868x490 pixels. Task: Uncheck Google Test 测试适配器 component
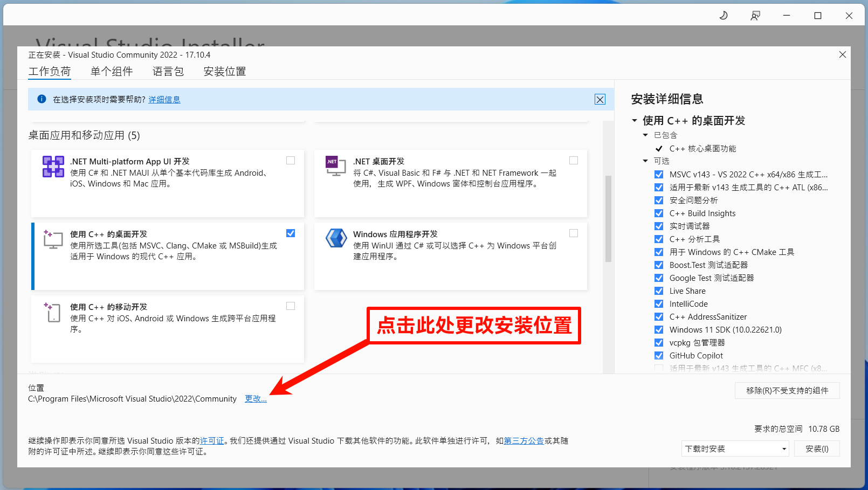point(659,278)
